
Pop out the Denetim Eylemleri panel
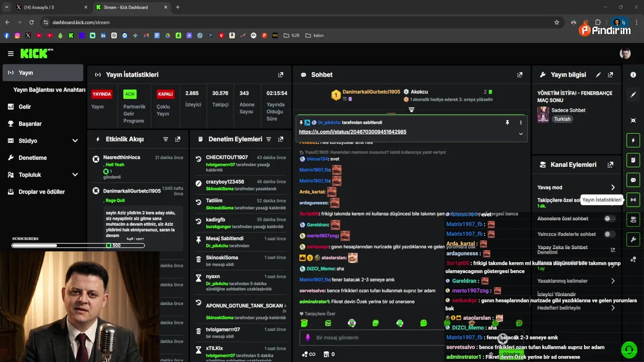[x=281, y=139]
